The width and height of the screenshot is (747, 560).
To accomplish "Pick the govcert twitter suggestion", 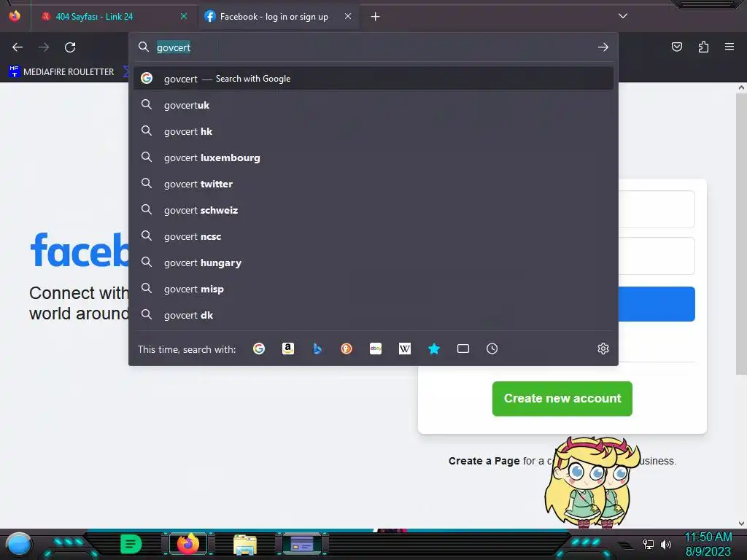I will pos(373,184).
